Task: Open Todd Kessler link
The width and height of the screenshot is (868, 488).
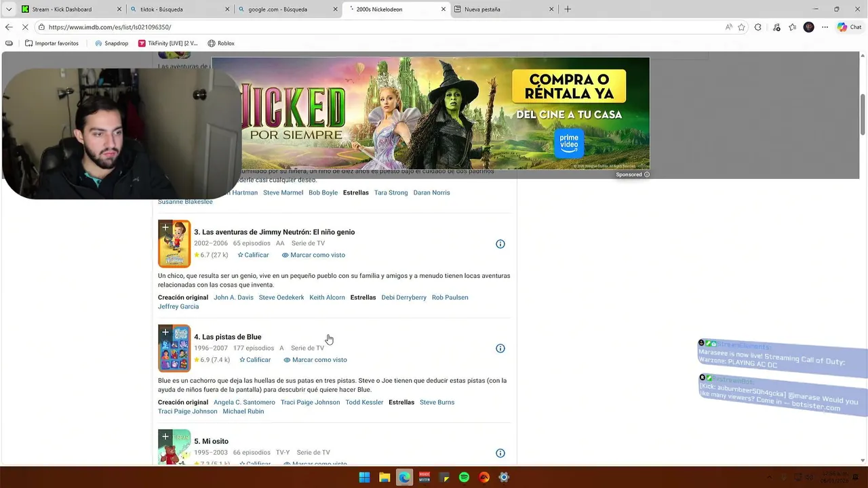Action: [x=364, y=402]
